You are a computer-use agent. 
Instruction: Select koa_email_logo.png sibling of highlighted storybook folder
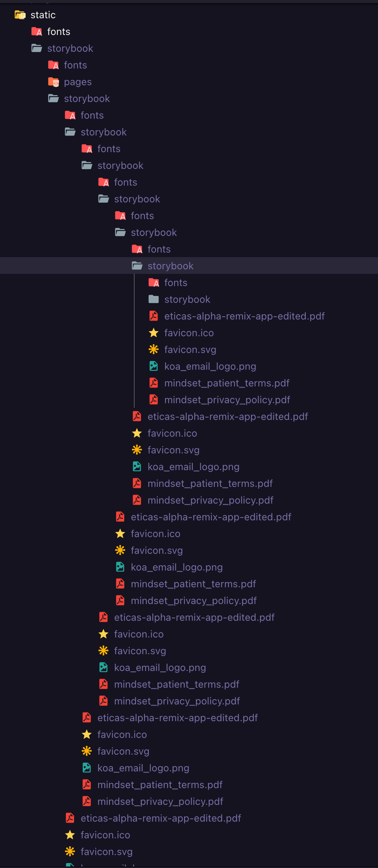193,467
